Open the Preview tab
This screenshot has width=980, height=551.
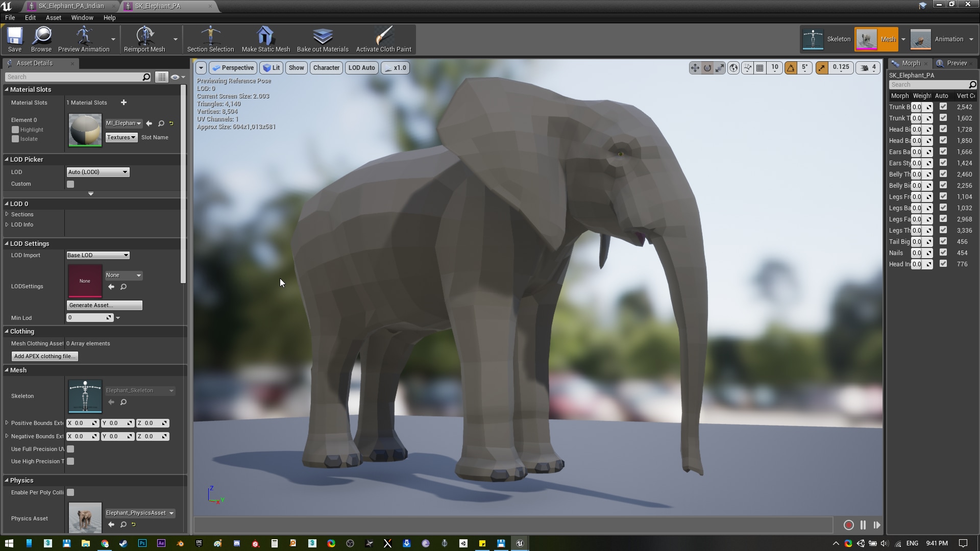957,63
